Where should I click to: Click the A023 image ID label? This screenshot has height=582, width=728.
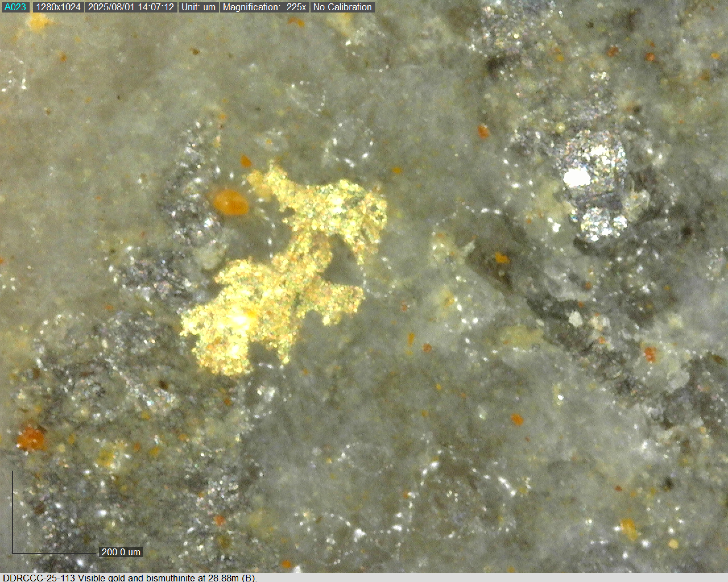tap(16, 7)
